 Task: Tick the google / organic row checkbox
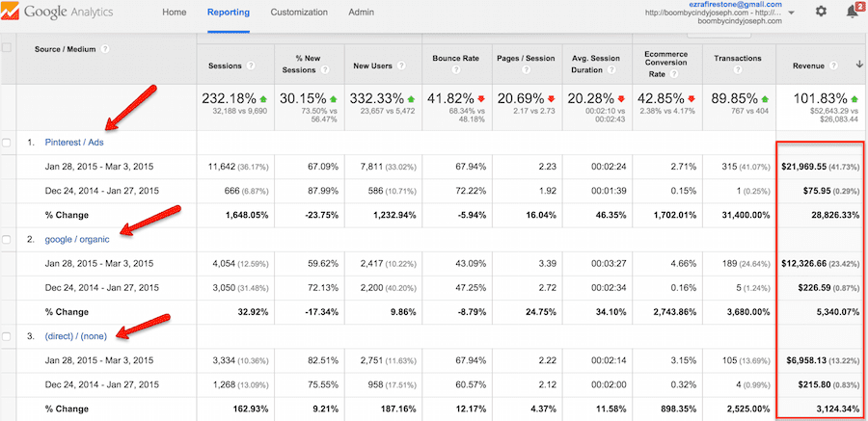coord(7,240)
